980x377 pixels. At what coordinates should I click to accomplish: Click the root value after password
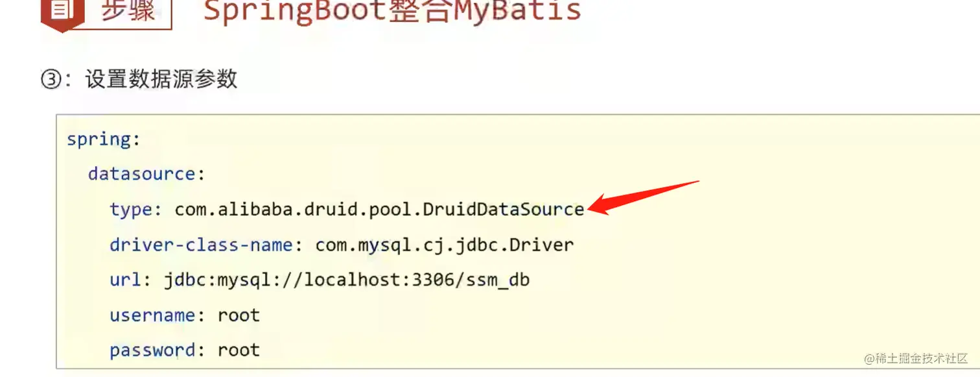(x=239, y=350)
